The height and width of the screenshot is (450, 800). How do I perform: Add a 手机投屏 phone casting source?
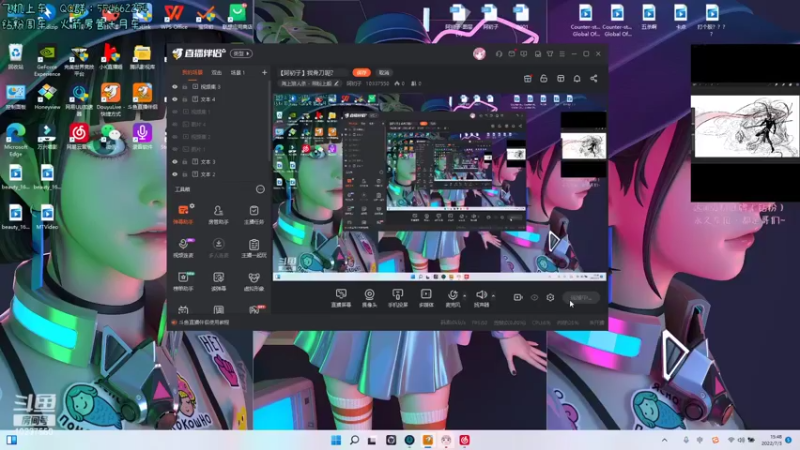coord(397,298)
